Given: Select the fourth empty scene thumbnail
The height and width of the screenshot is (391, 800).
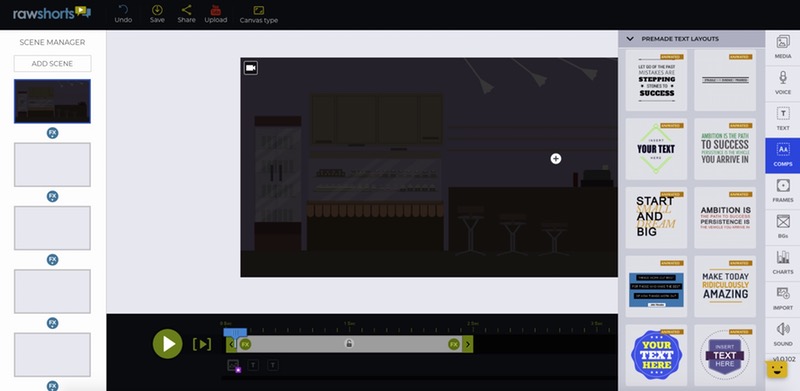Looking at the screenshot, I should click(53, 291).
